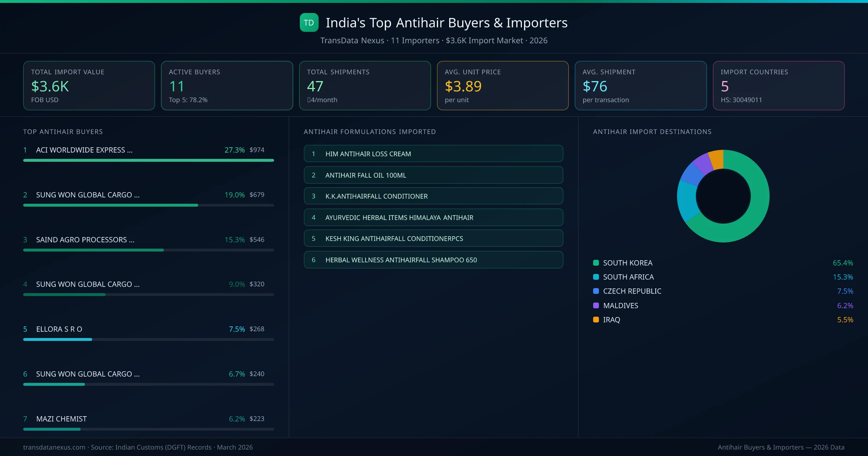Open the Import Countries stat card
This screenshot has height=456, width=868.
coord(778,85)
